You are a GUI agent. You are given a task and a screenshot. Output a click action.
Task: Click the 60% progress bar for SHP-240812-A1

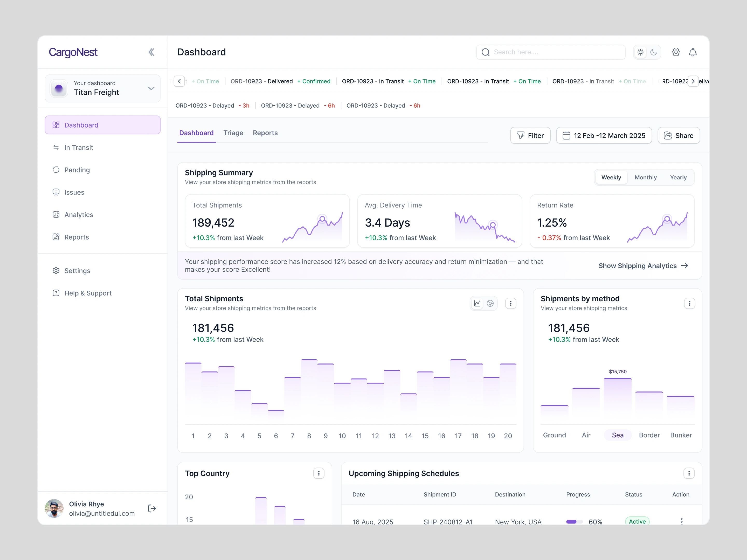point(574,522)
